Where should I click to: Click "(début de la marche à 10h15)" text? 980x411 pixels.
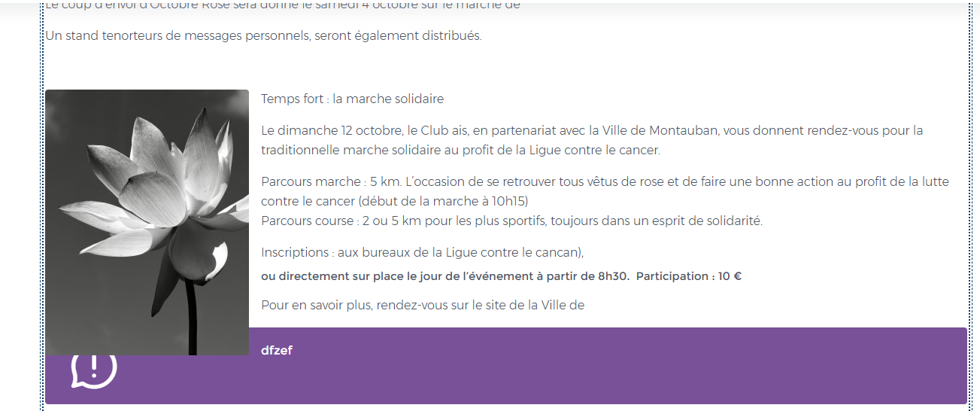tap(443, 201)
